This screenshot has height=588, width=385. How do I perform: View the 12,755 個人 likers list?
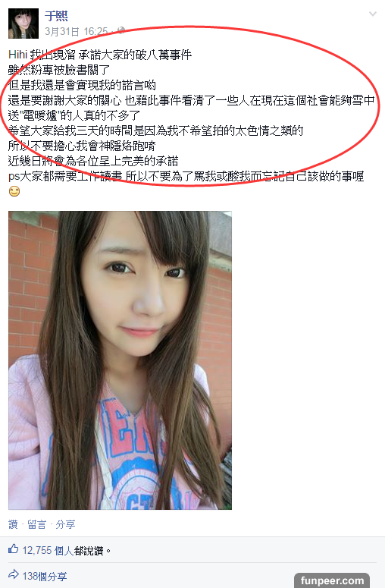48,551
